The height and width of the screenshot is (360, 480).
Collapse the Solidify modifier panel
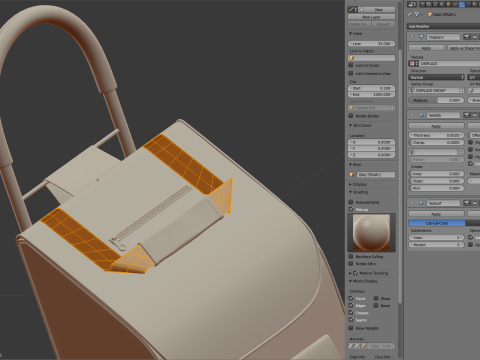tap(412, 115)
